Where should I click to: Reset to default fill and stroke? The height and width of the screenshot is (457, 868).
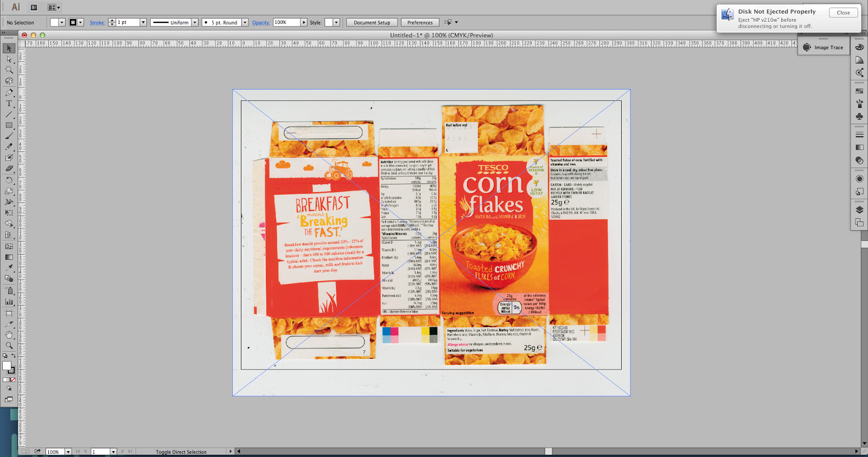pos(5,356)
